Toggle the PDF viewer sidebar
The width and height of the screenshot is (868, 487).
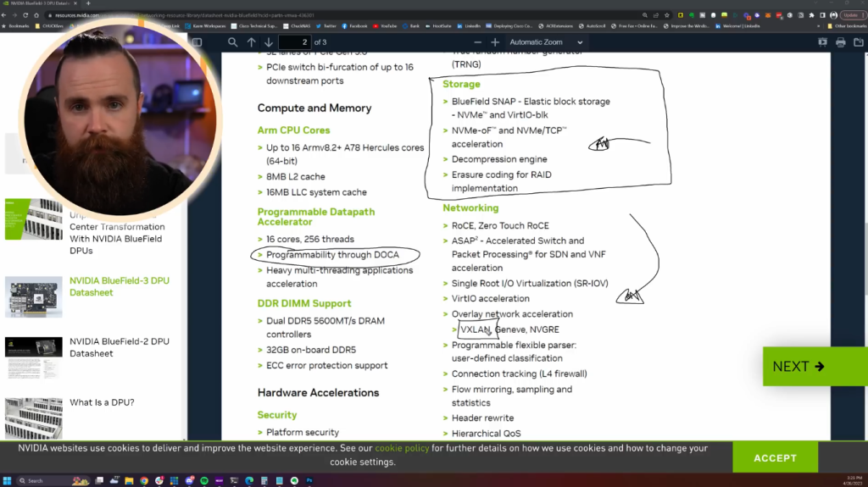[x=197, y=42]
